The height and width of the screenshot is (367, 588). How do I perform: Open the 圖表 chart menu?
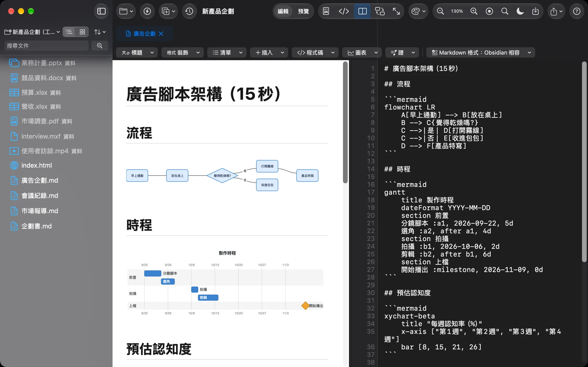tap(362, 53)
